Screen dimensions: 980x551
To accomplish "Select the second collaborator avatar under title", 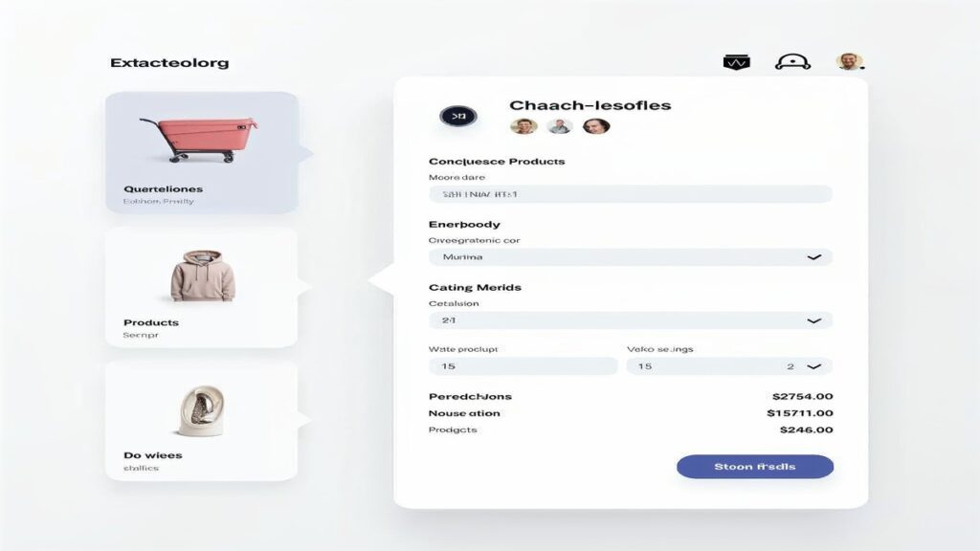I will pyautogui.click(x=559, y=126).
